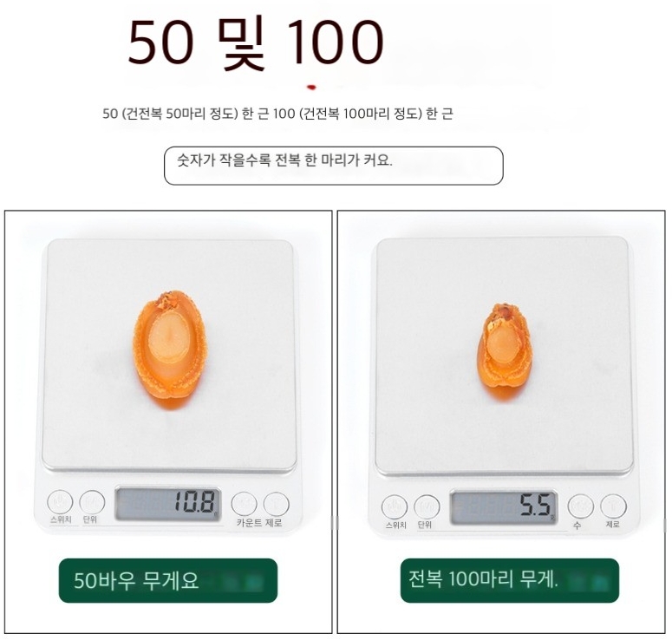The height and width of the screenshot is (640, 672).
Task: Click the 스위치 button on the right scale
Action: (x=395, y=506)
